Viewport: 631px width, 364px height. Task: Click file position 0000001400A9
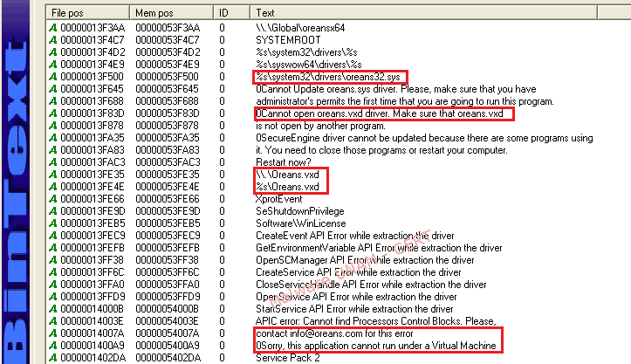coord(93,346)
